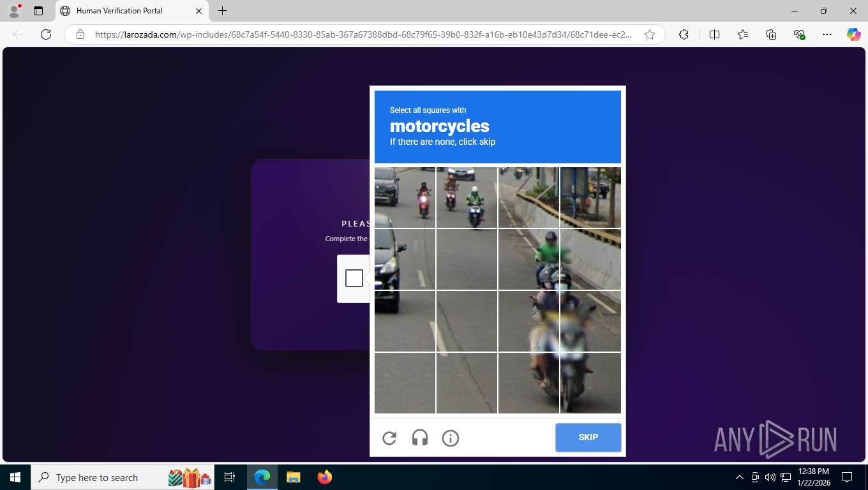
Task: Open the Edge profile icon
Action: pyautogui.click(x=14, y=11)
